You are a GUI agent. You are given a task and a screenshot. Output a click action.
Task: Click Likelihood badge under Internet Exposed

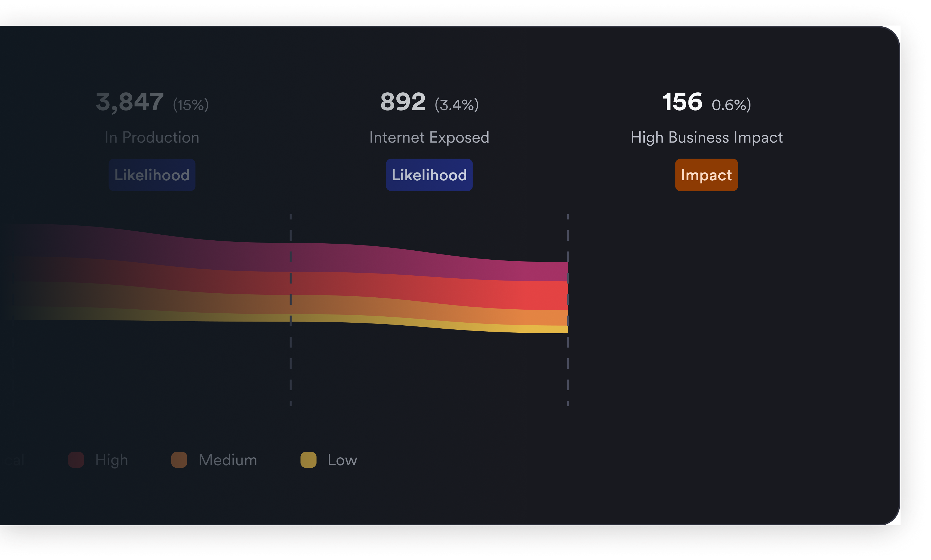(x=429, y=175)
